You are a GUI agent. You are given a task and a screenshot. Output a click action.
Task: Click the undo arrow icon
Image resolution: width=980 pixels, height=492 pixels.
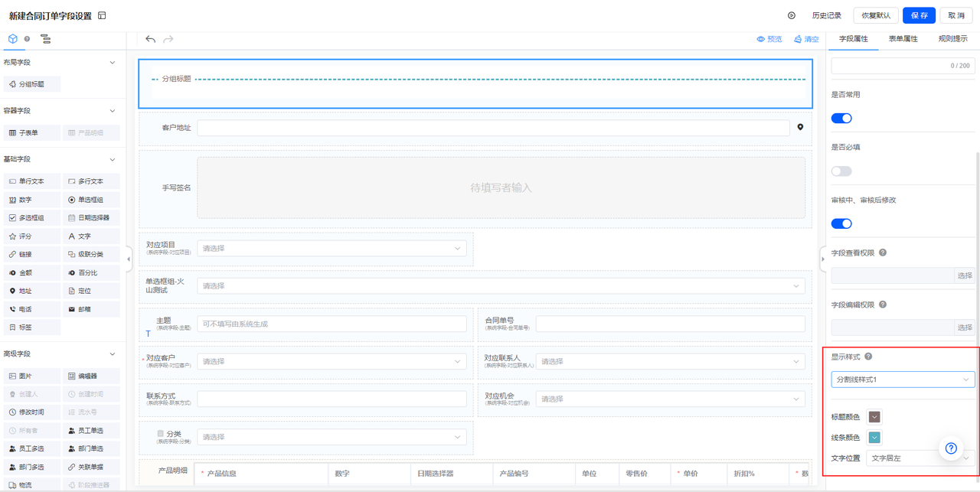[x=150, y=39]
